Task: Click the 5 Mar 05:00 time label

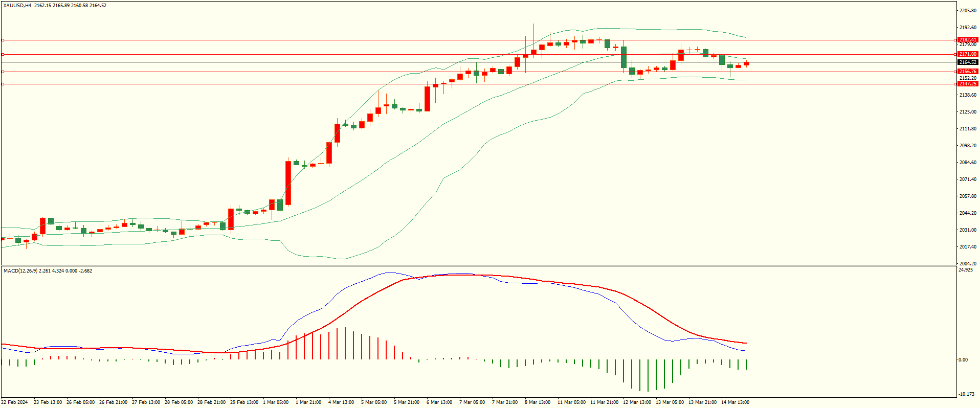Action: point(374,402)
